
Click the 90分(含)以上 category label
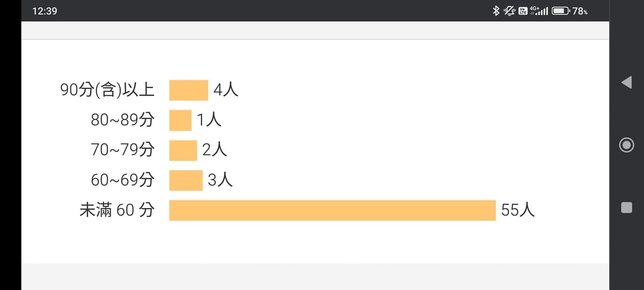pyautogui.click(x=107, y=90)
